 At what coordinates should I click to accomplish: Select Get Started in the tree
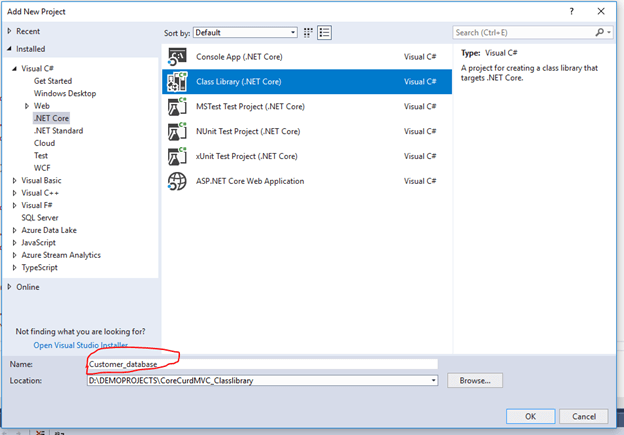click(x=53, y=81)
